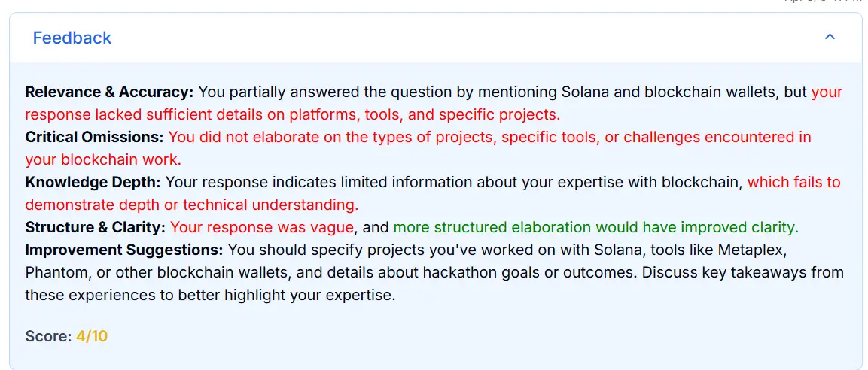Click the "Relevance & Accuracy" bold label
Image resolution: width=868 pixels, height=370 pixels.
(109, 92)
